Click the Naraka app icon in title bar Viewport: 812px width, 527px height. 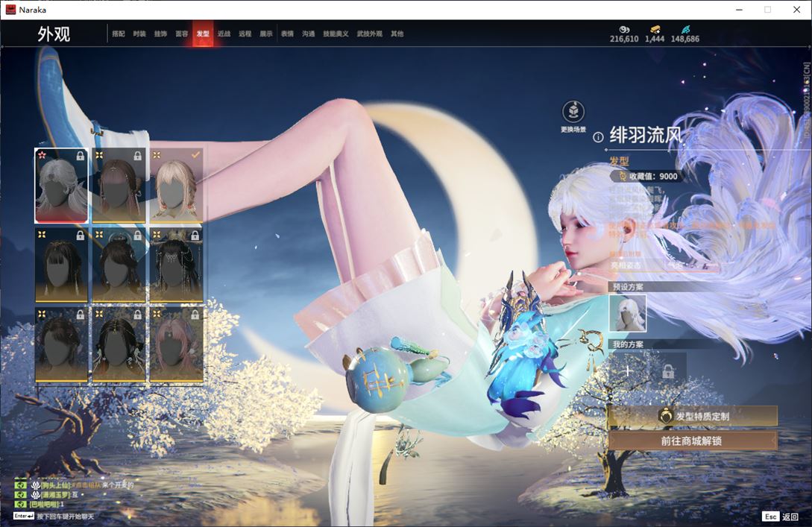[x=10, y=10]
